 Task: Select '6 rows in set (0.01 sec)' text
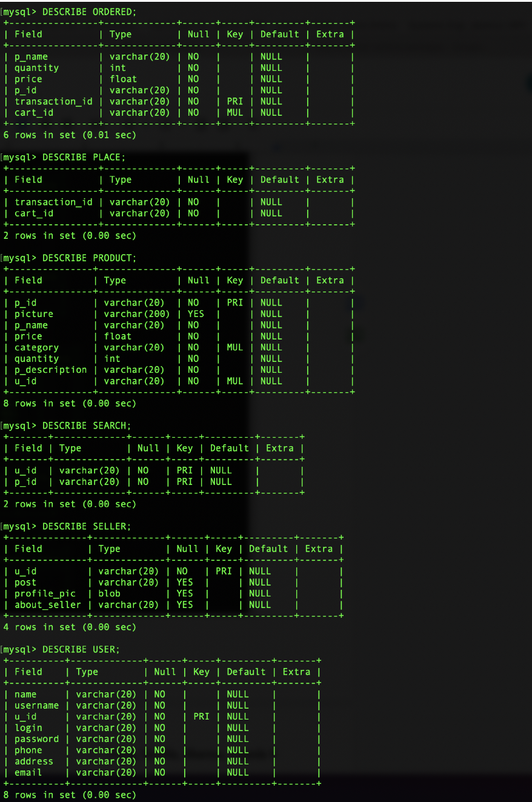click(70, 135)
